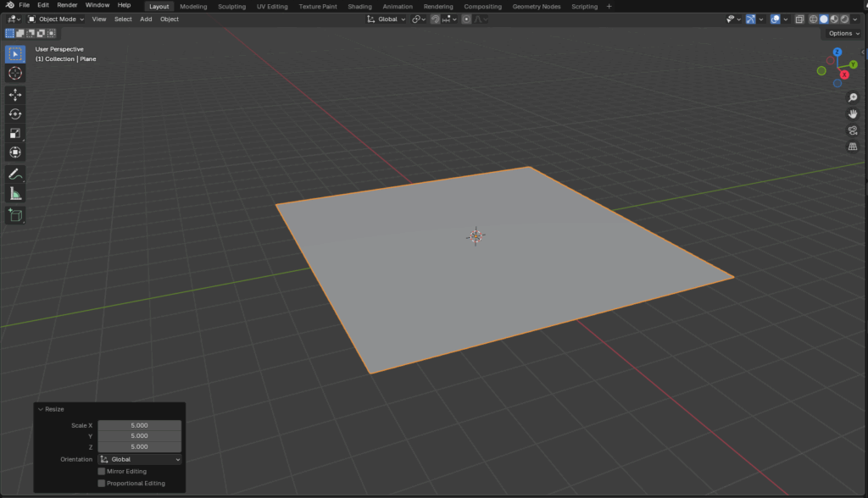The width and height of the screenshot is (868, 498).
Task: Toggle snapping magnet icon
Action: pos(435,19)
